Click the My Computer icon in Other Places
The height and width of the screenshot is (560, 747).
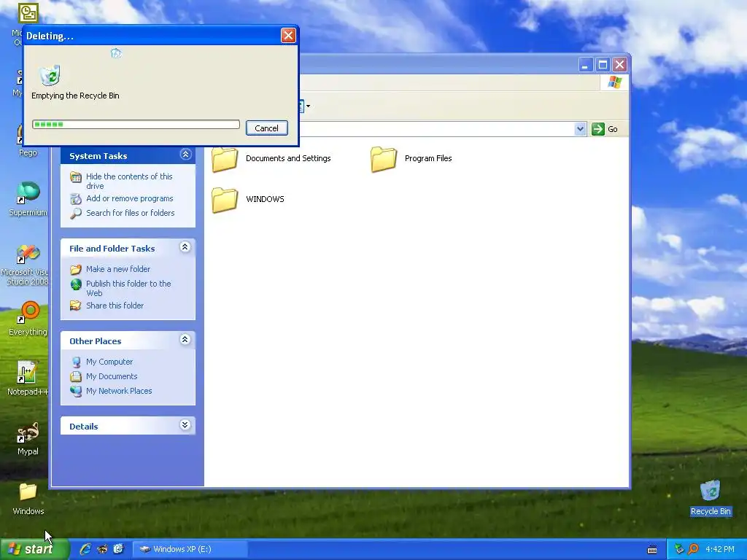[76, 362]
